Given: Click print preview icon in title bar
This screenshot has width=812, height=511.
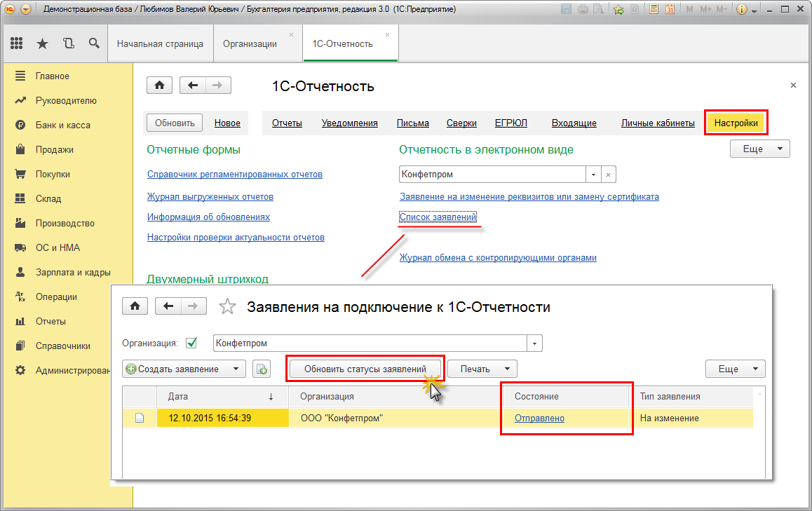Looking at the screenshot, I should tap(599, 9).
